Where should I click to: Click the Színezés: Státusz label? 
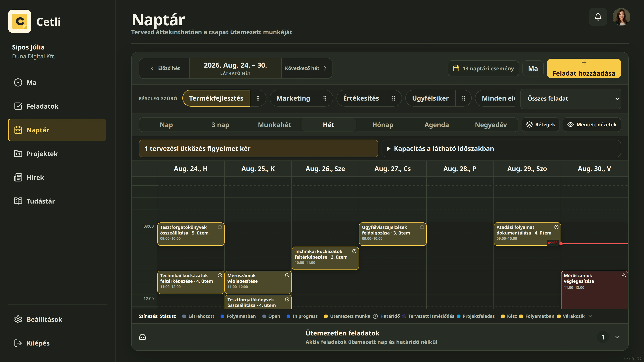click(157, 316)
